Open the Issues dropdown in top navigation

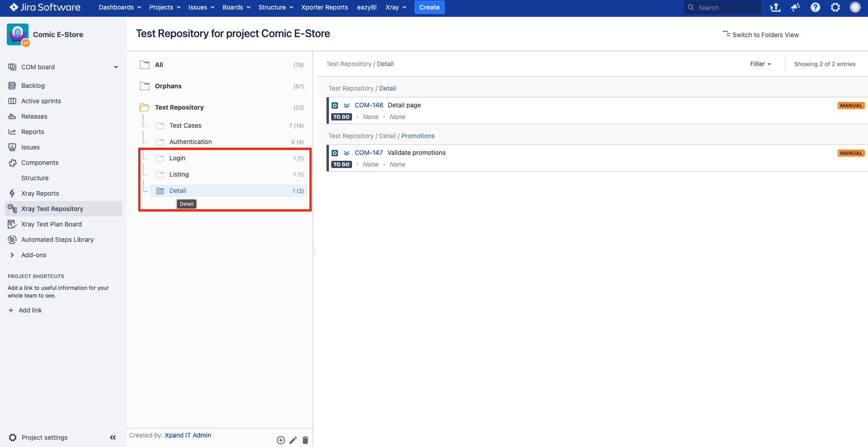pos(201,7)
